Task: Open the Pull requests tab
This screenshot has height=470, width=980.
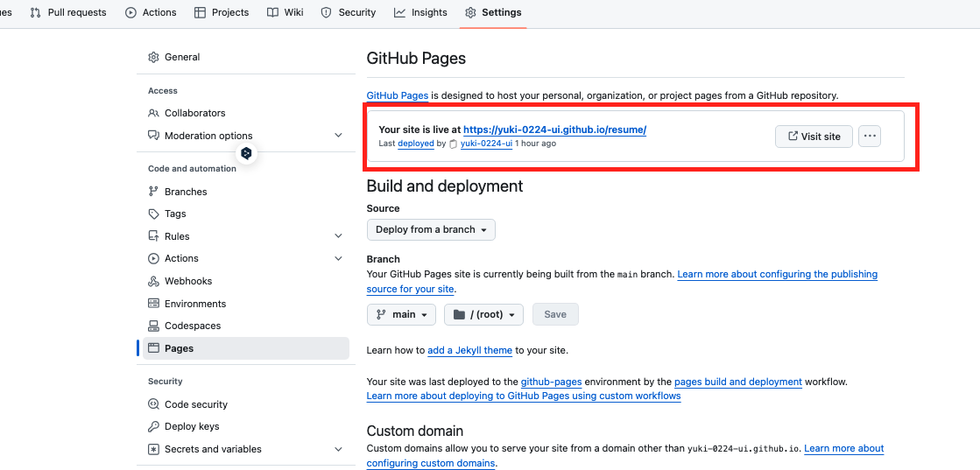Action: point(68,12)
